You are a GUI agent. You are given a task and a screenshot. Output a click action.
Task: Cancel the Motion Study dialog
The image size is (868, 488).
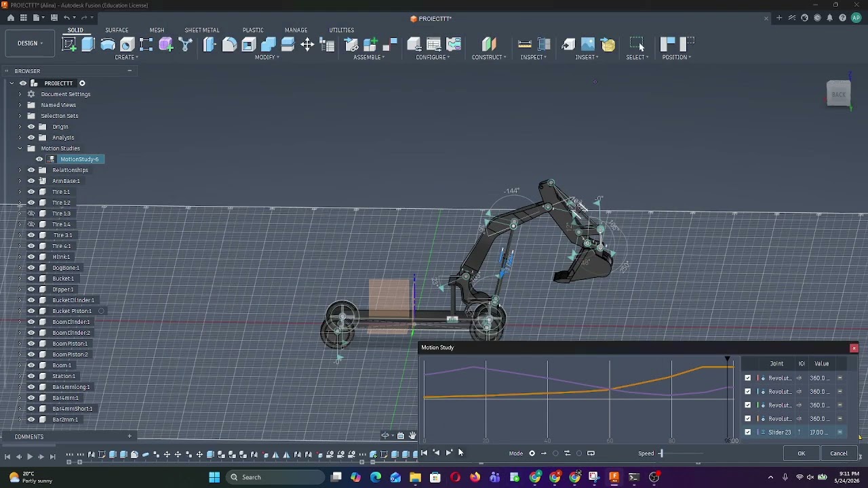pyautogui.click(x=839, y=453)
